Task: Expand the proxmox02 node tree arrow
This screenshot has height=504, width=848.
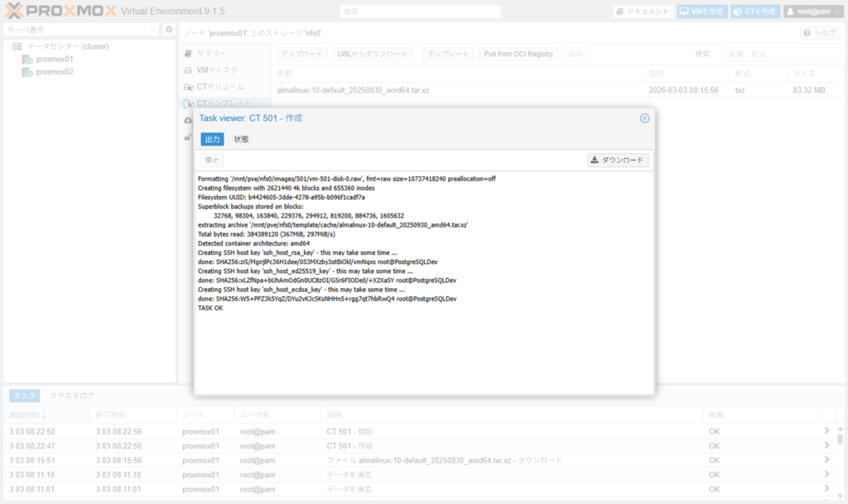Action: 17,72
